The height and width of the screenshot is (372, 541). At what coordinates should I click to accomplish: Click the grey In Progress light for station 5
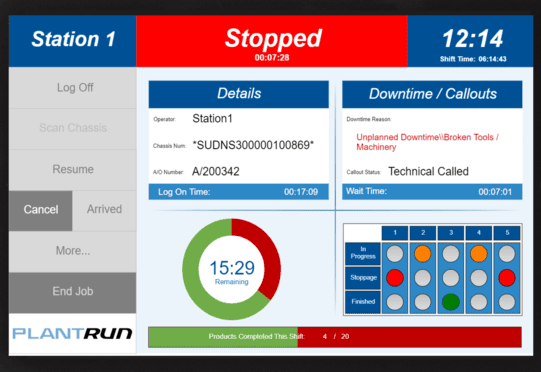(x=507, y=254)
